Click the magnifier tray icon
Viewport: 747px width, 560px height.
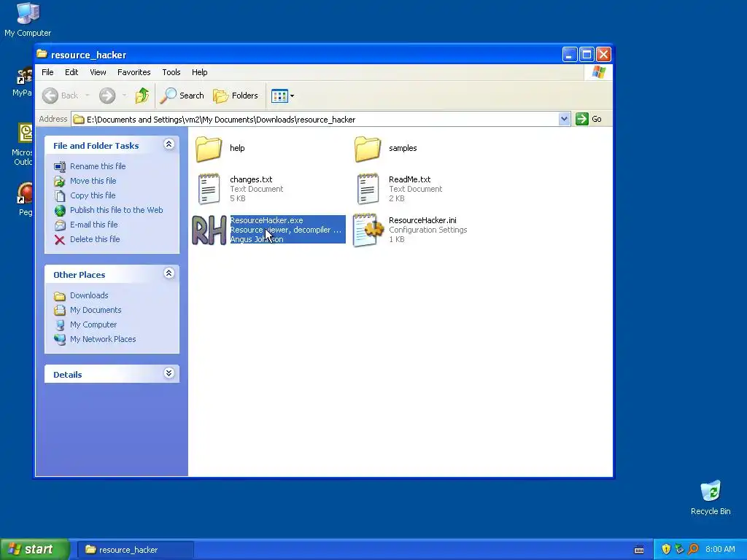tap(693, 550)
